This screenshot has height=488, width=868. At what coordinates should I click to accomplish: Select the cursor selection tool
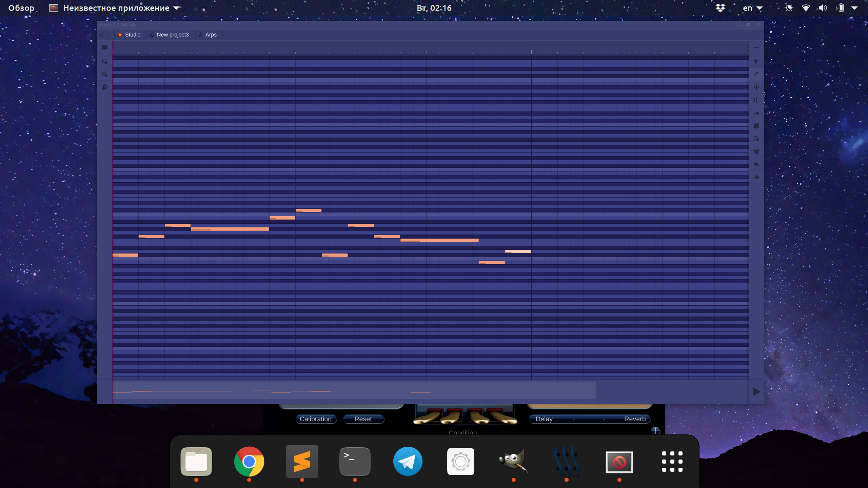(x=756, y=61)
